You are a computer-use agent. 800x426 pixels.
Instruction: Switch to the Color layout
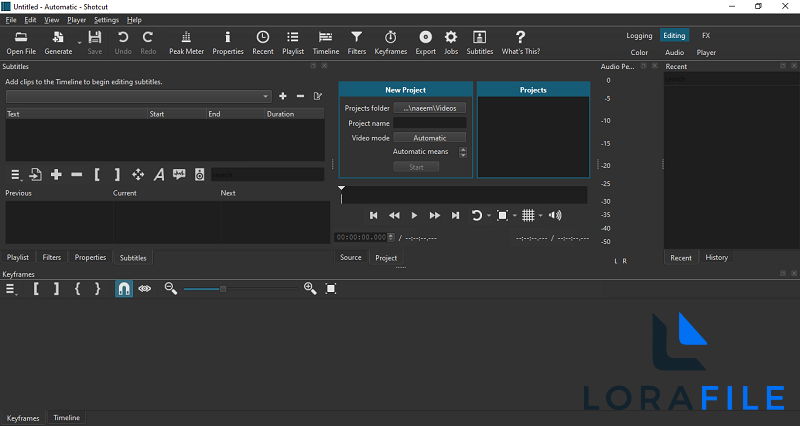(639, 53)
